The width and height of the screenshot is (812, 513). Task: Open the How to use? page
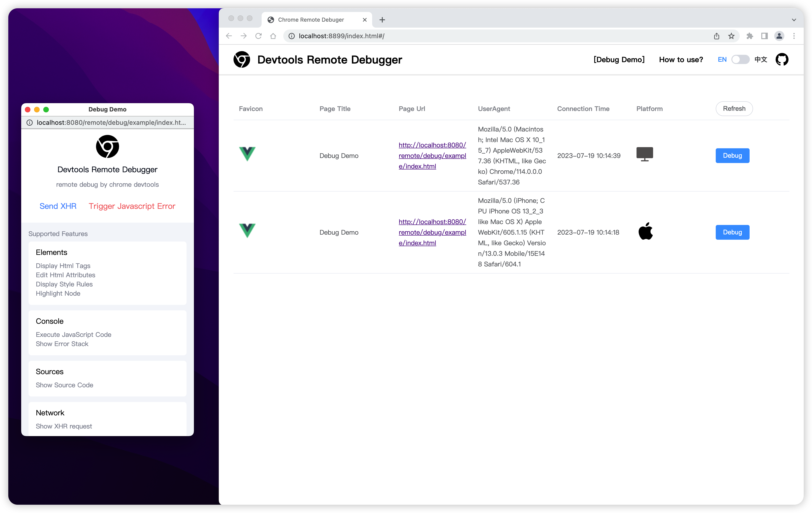click(x=681, y=60)
